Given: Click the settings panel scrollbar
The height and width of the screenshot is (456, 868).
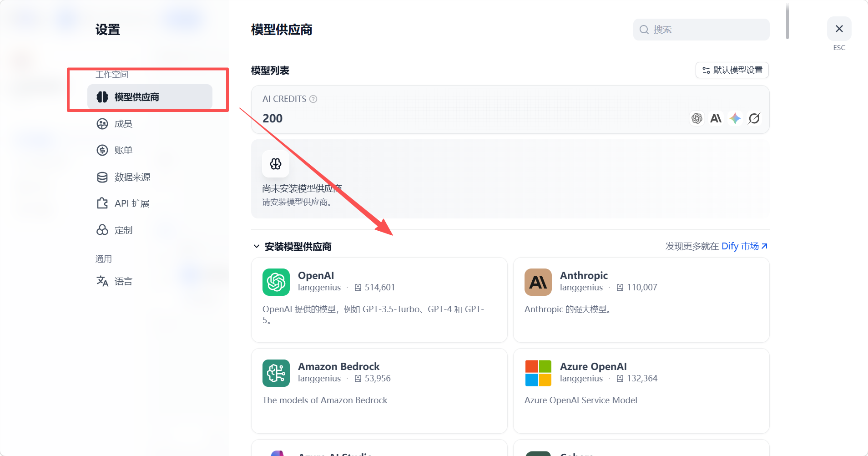Looking at the screenshot, I should [x=787, y=22].
